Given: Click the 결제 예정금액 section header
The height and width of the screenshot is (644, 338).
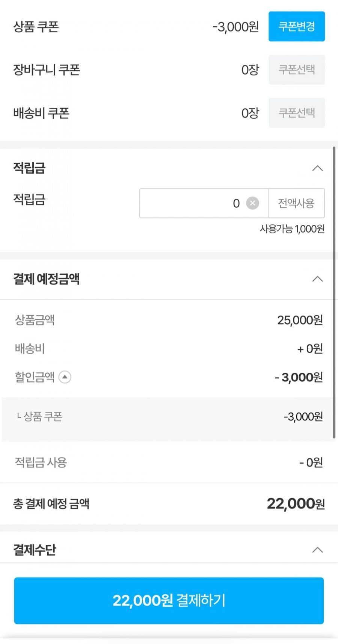Looking at the screenshot, I should tap(47, 279).
